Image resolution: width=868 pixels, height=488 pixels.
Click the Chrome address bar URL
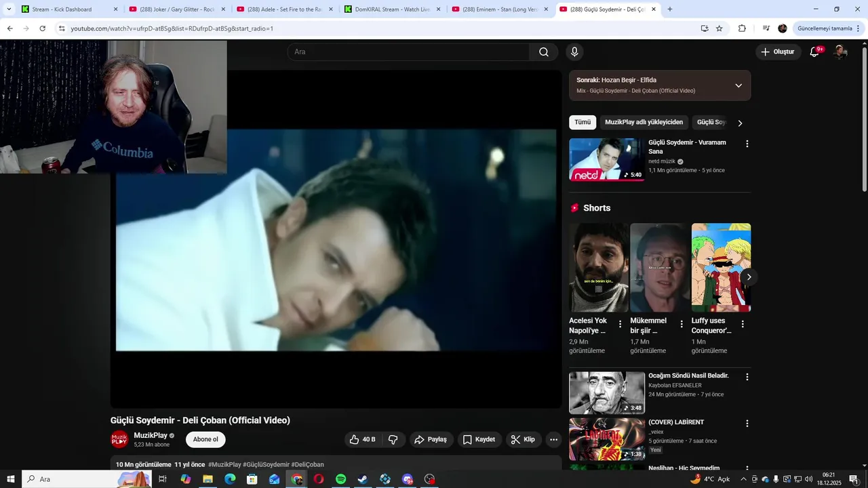[172, 28]
